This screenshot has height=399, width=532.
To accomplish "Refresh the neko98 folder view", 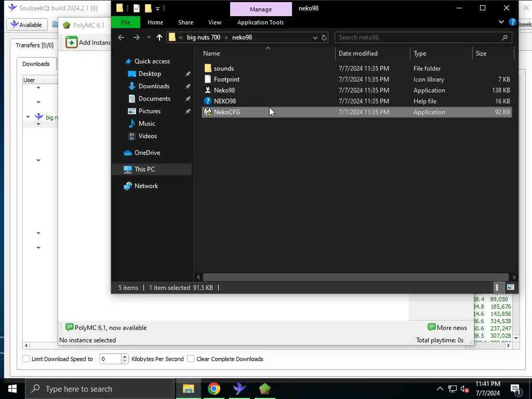I will [x=324, y=37].
